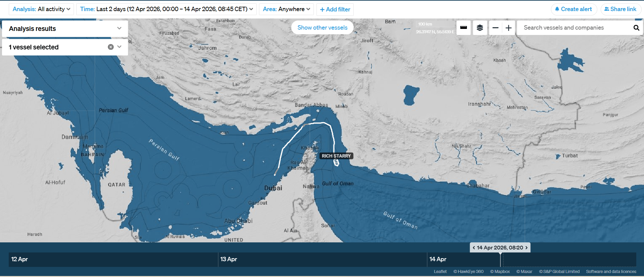The image size is (644, 277).
Task: Expand the 1 vessel selected panel
Action: tap(119, 47)
